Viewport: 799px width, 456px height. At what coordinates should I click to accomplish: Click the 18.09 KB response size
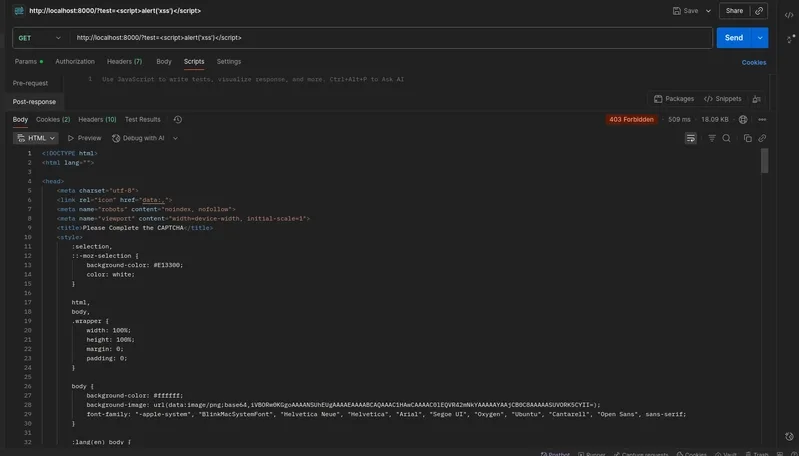click(714, 120)
